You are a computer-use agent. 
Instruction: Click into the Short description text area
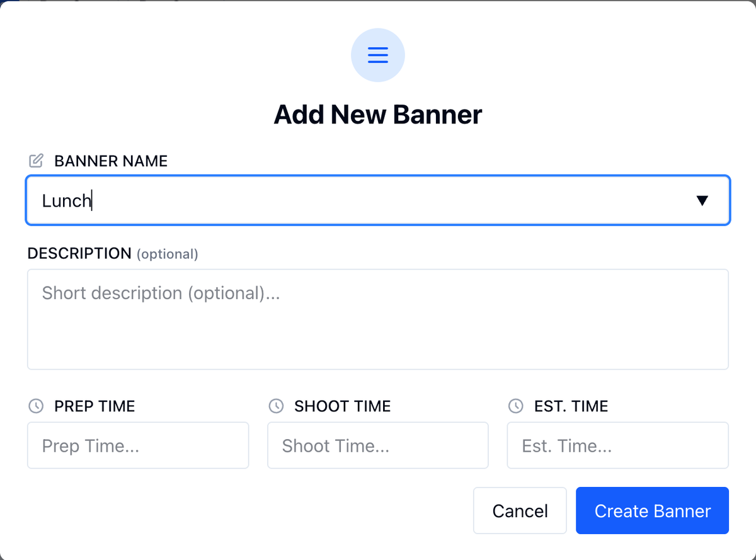[378, 319]
